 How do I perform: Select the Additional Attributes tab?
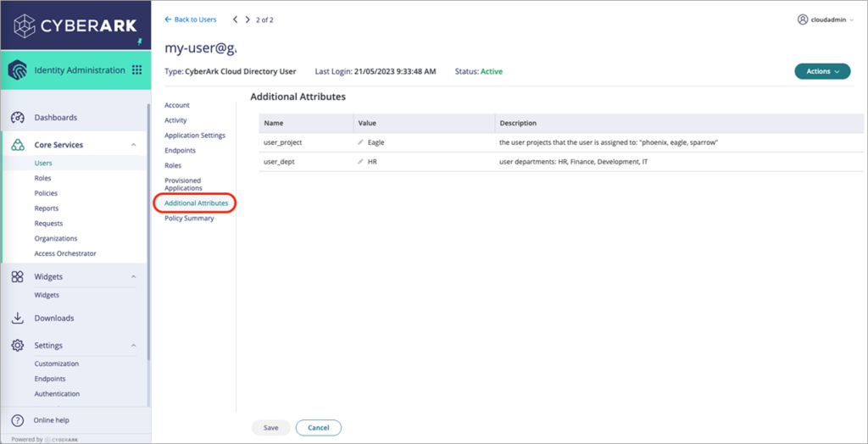point(196,203)
